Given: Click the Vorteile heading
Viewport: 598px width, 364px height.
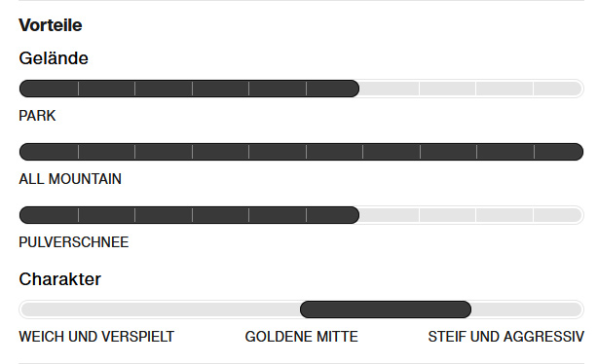Looking at the screenshot, I should pyautogui.click(x=51, y=25).
